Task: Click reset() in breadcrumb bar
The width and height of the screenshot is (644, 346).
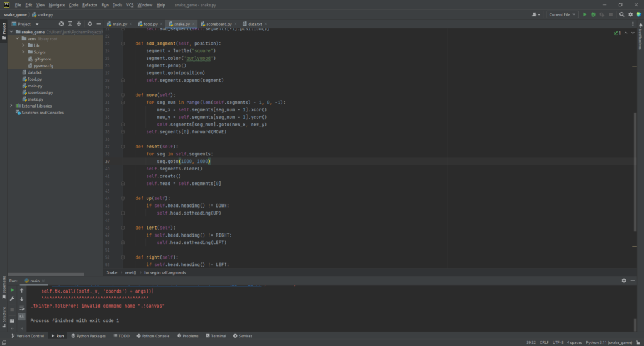Action: [131, 272]
